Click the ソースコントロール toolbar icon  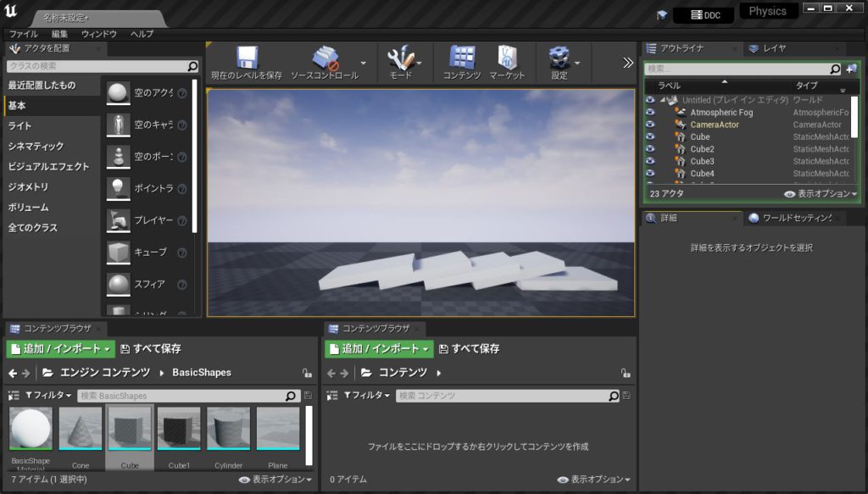coord(325,58)
